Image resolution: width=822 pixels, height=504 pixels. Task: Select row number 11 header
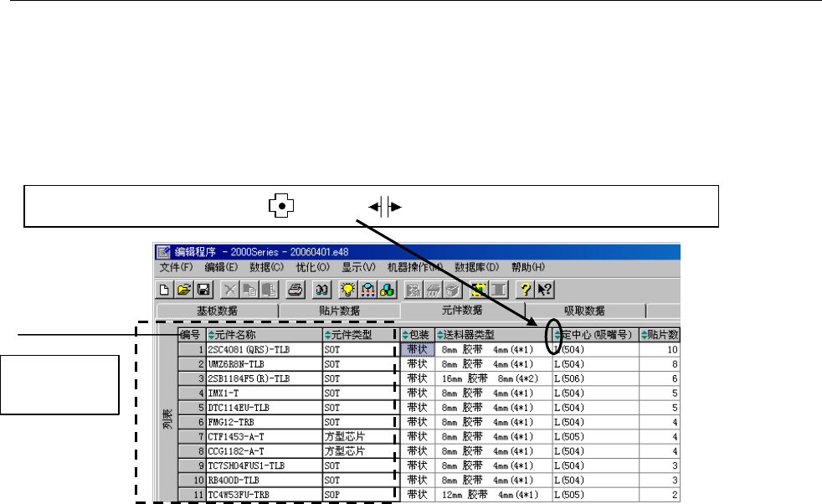pyautogui.click(x=192, y=495)
